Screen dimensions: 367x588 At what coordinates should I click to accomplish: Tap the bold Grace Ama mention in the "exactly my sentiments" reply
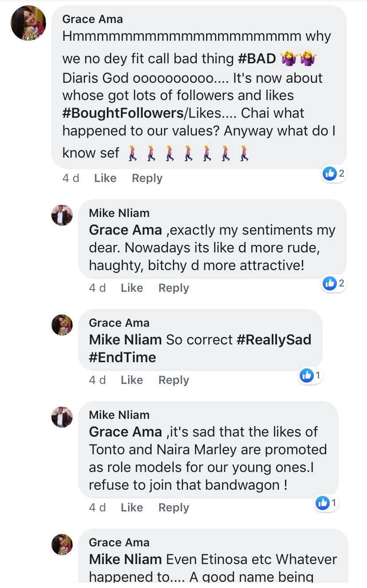tap(125, 230)
